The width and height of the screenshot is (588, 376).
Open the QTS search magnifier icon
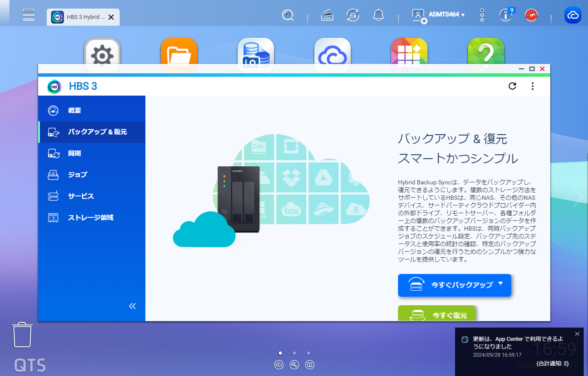click(x=288, y=15)
